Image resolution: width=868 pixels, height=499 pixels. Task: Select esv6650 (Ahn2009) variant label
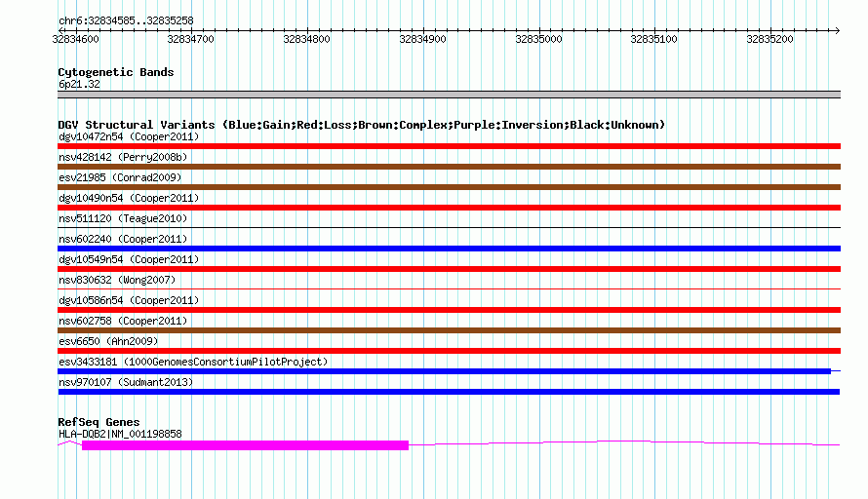click(x=108, y=341)
